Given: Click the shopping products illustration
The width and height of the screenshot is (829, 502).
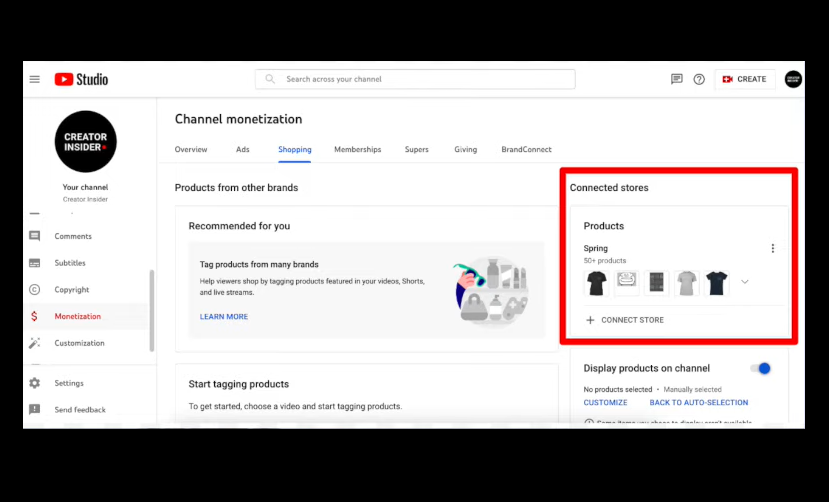Looking at the screenshot, I should click(492, 290).
